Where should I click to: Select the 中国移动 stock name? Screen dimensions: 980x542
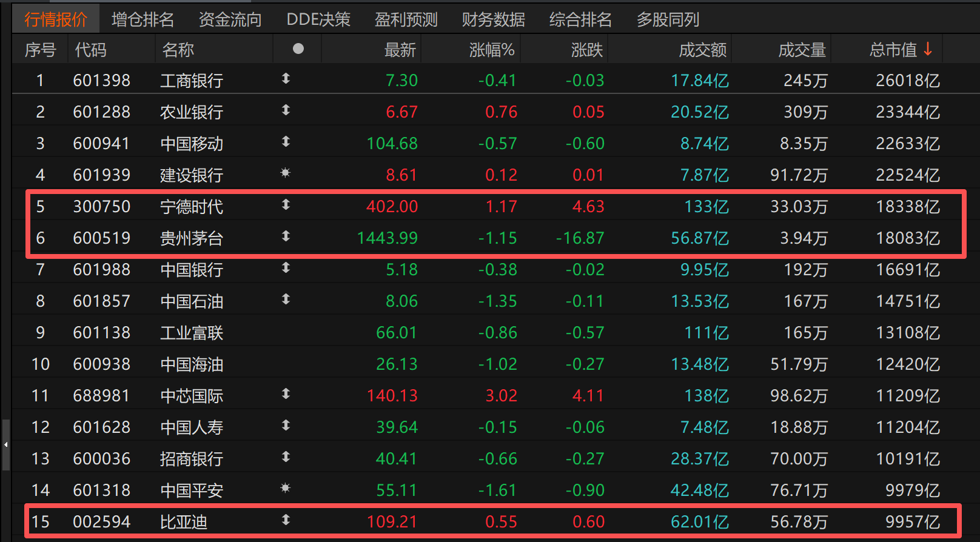[x=192, y=144]
